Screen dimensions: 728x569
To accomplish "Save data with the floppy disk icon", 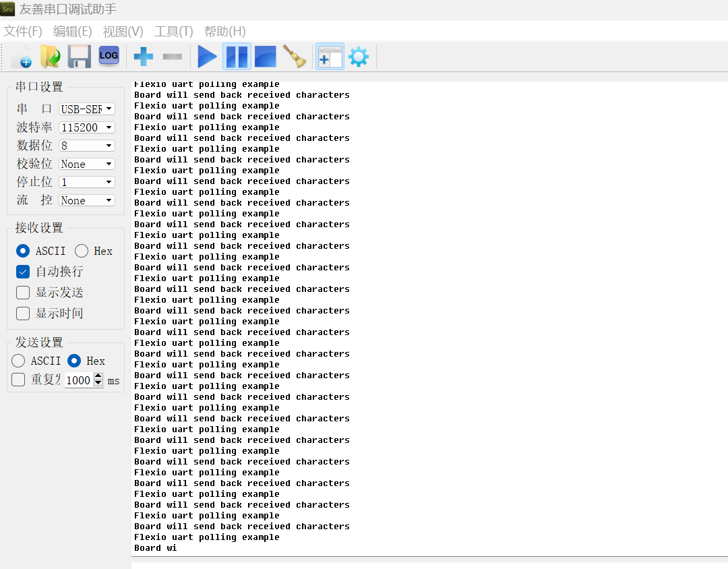I will (79, 57).
